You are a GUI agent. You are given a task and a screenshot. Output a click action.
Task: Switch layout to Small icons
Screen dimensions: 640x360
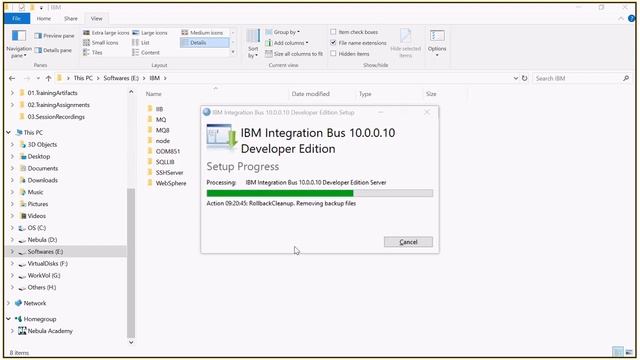pos(100,42)
